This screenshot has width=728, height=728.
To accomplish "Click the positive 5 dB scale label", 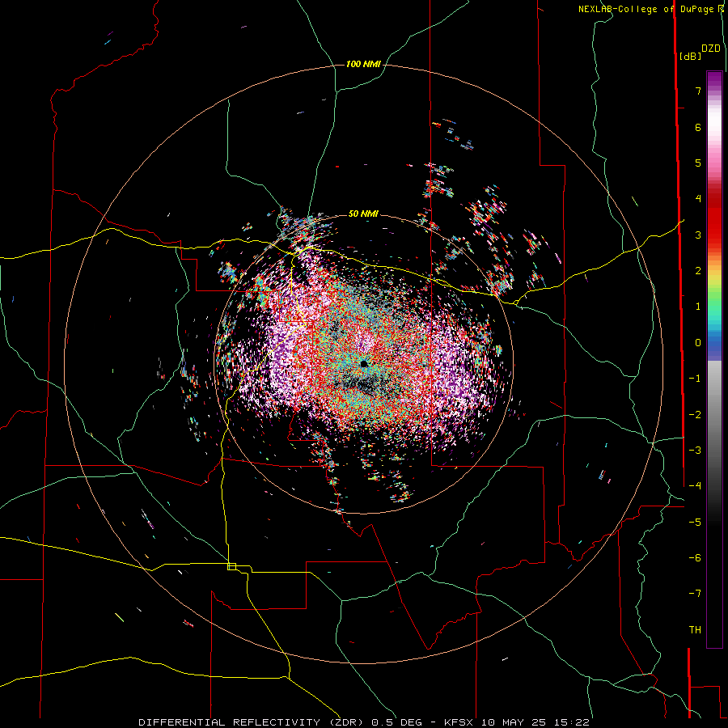I will (698, 163).
